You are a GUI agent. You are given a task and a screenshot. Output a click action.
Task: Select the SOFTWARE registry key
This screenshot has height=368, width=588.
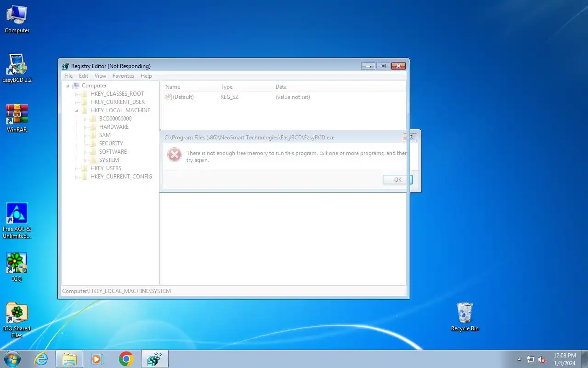pyautogui.click(x=113, y=152)
